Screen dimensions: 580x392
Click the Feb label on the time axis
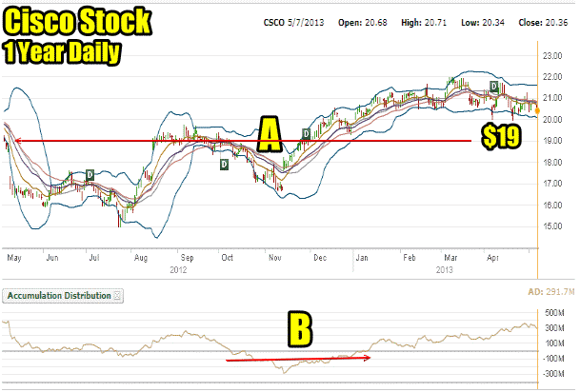(410, 258)
